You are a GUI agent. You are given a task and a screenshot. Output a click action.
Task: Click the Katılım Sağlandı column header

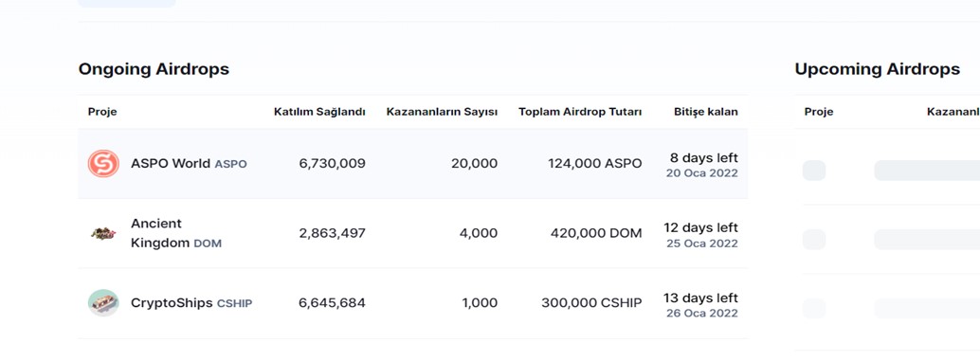(319, 112)
